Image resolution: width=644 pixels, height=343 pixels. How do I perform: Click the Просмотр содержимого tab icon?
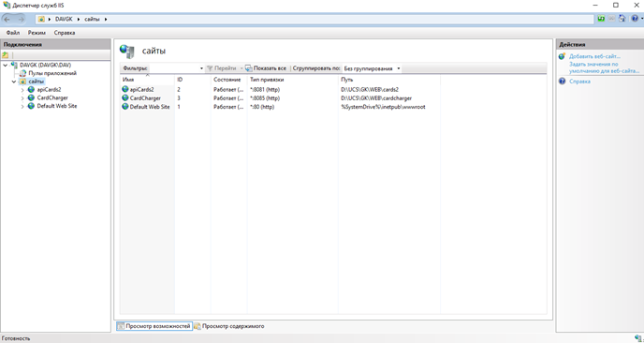[198, 326]
